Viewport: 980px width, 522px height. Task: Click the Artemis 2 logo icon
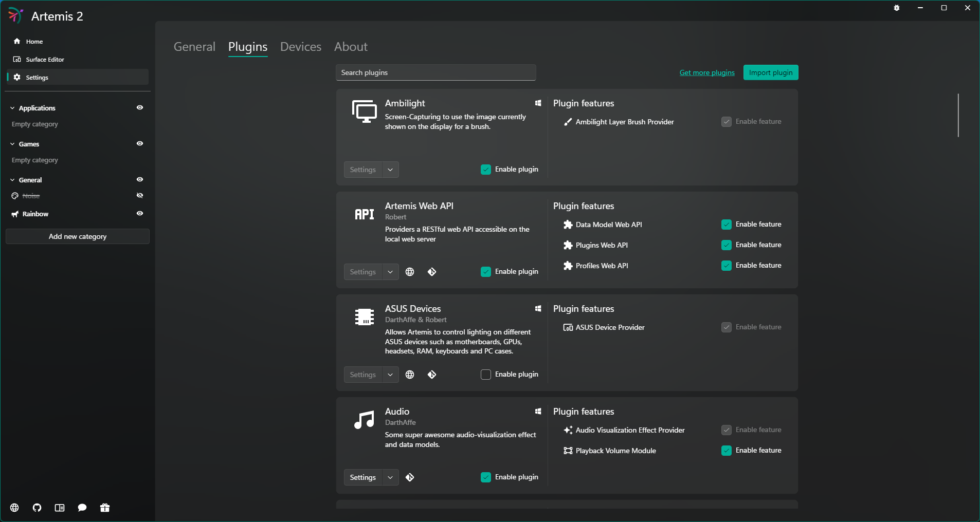[15, 15]
